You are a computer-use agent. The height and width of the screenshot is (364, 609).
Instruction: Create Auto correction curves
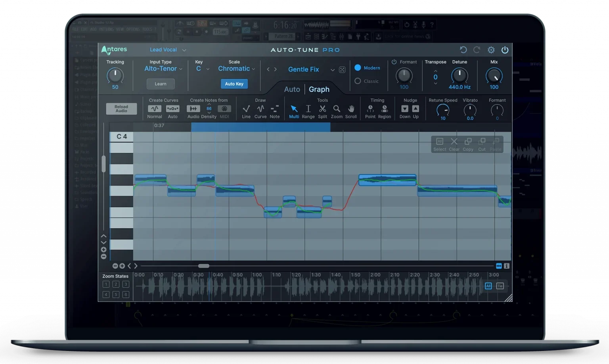click(172, 109)
